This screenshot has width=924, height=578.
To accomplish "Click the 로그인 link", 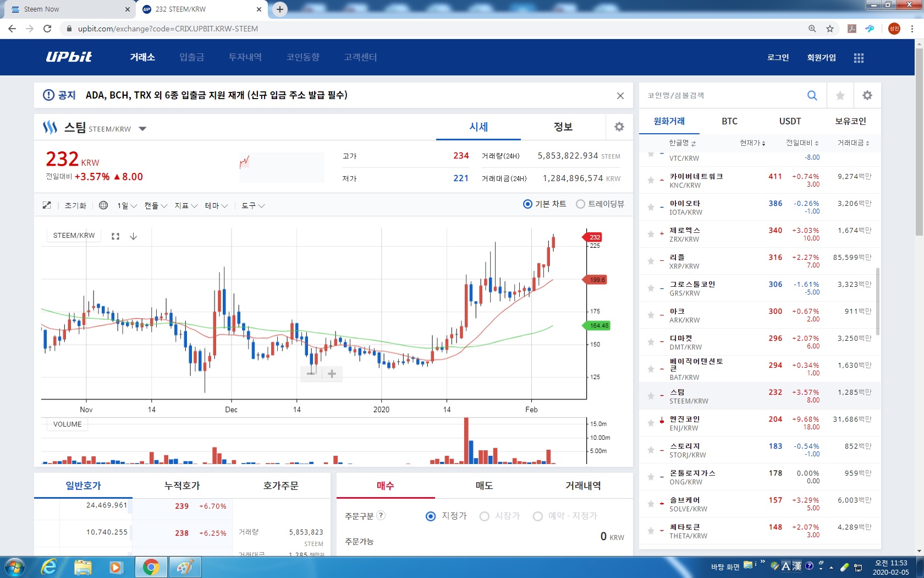I will point(778,57).
